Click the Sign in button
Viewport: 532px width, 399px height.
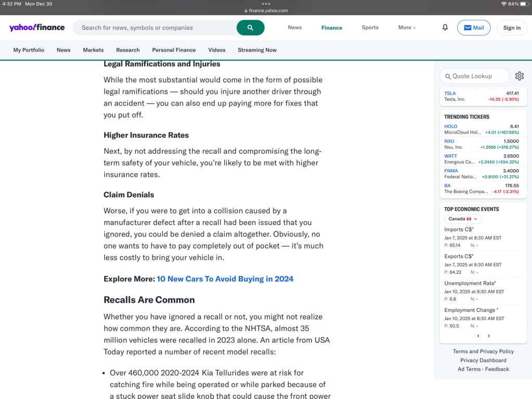[512, 28]
